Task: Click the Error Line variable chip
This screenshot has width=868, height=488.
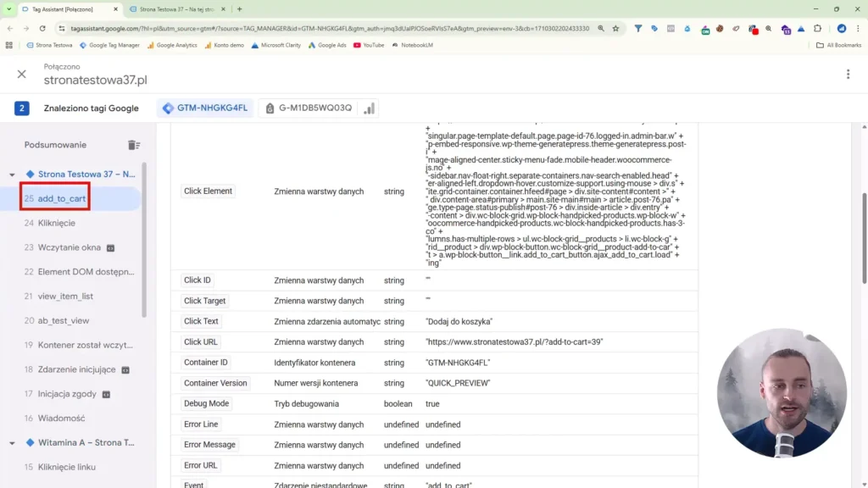Action: point(201,424)
